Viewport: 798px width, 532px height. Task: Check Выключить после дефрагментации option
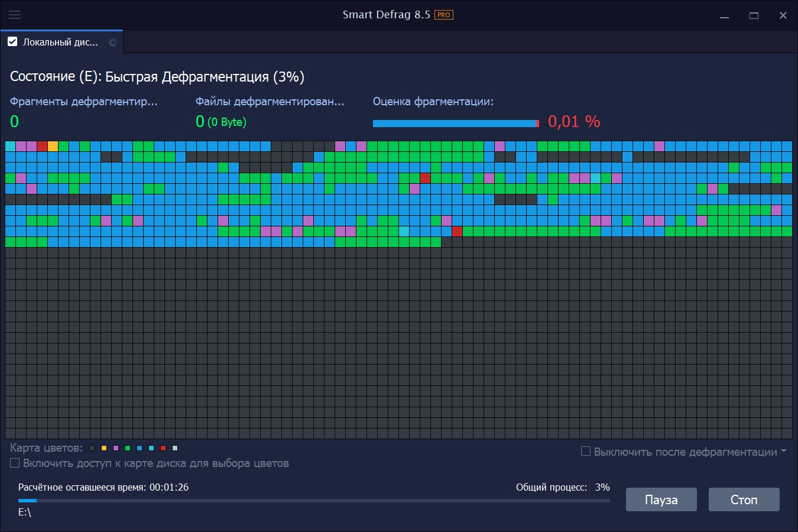586,451
